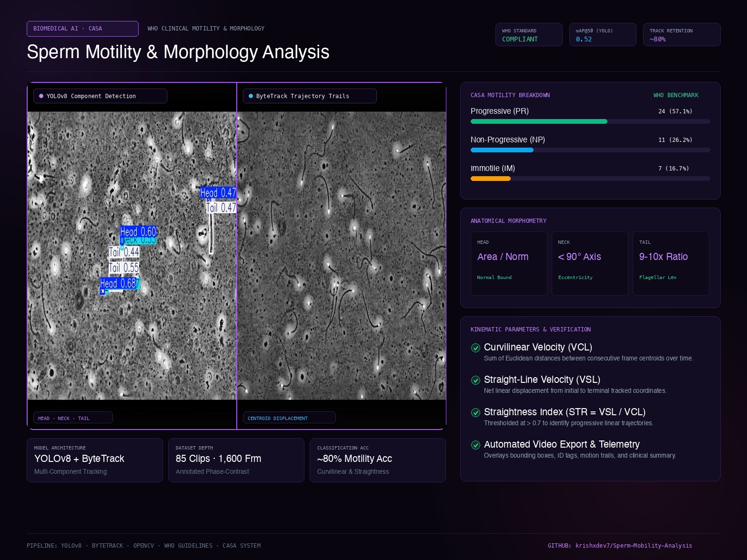This screenshot has height=560, width=747.
Task: Click the "Tail 0.47" detection label
Action: pos(221,208)
